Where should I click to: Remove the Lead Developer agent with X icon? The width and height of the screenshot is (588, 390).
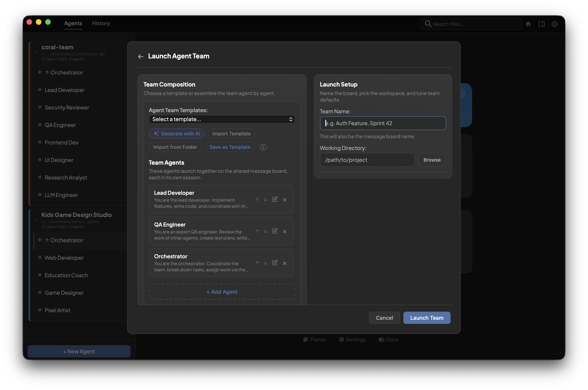pos(285,200)
